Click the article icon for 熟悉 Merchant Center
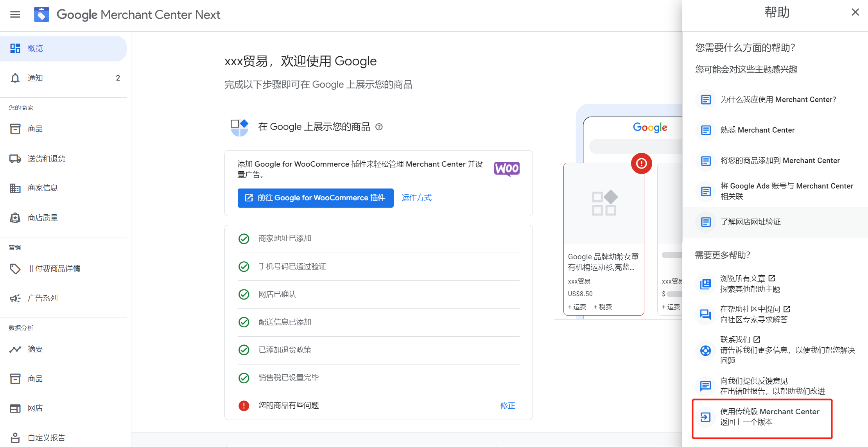The width and height of the screenshot is (868, 447). (706, 130)
